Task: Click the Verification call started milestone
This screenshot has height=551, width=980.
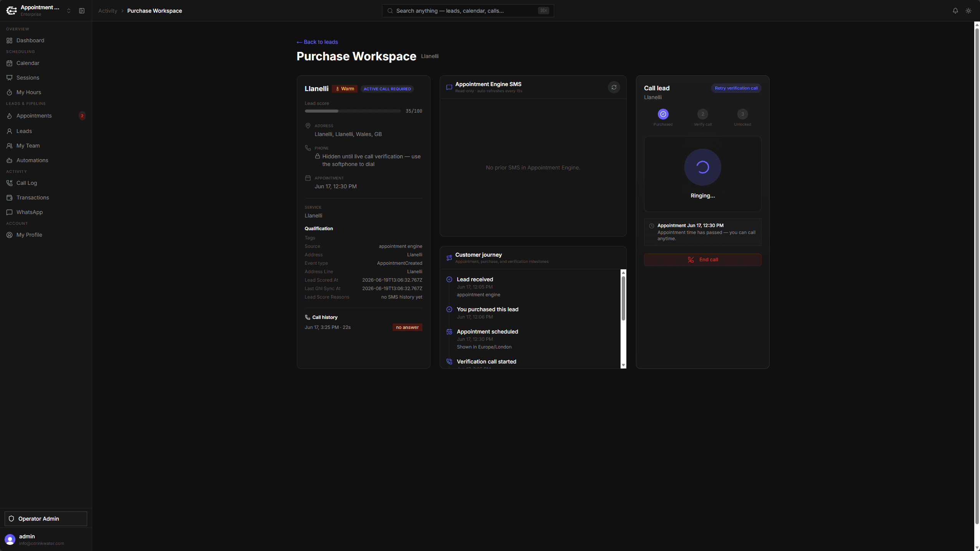Action: point(486,362)
